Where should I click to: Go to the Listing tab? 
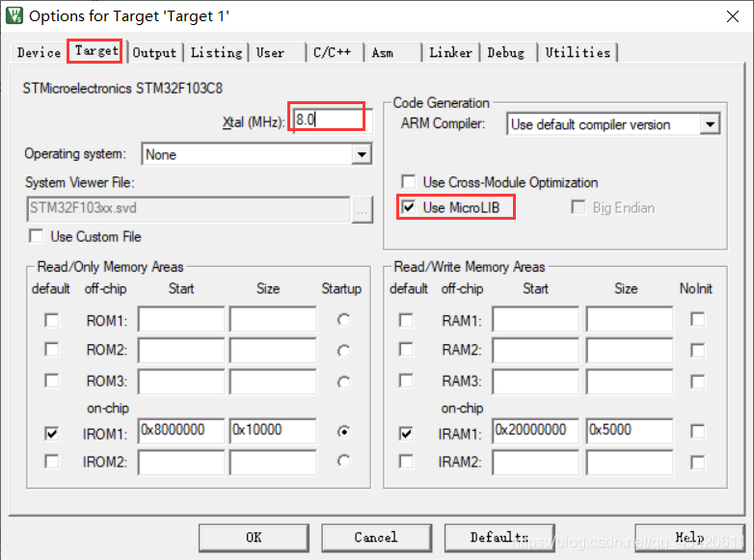click(x=216, y=52)
